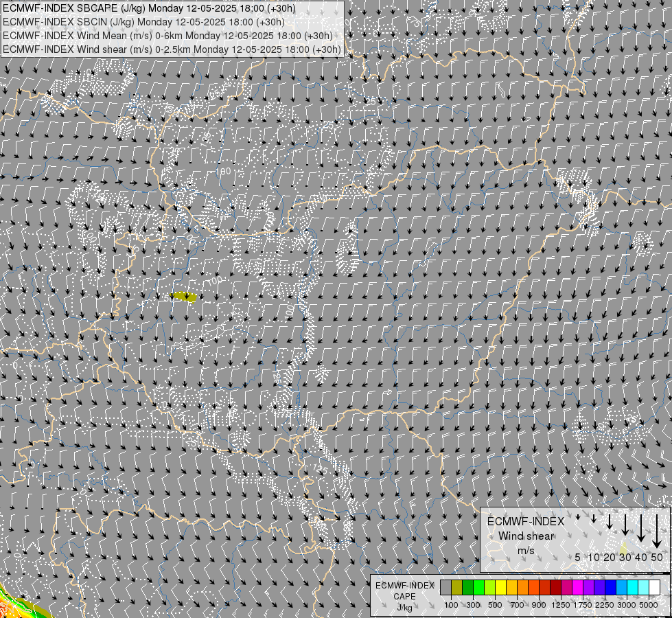Screen dimensions: 672x618
Task: Click the dark red CAPE legend swatch
Action: click(556, 588)
